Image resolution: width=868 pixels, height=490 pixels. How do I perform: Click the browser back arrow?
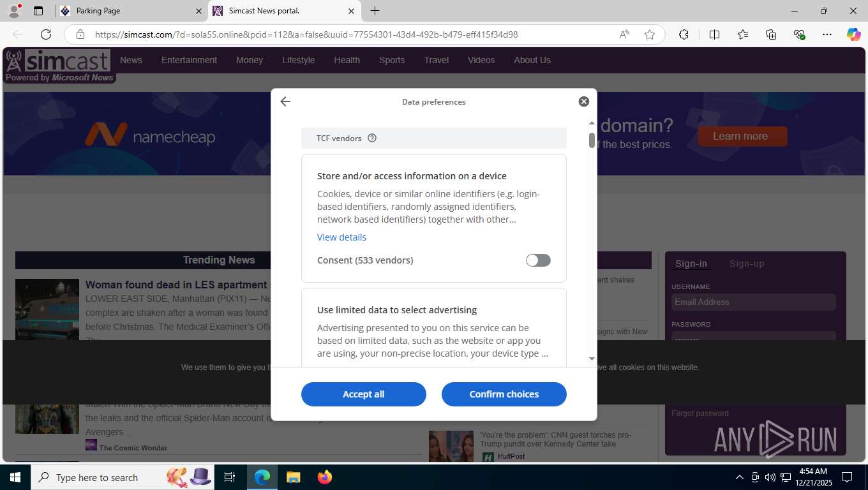coord(18,34)
